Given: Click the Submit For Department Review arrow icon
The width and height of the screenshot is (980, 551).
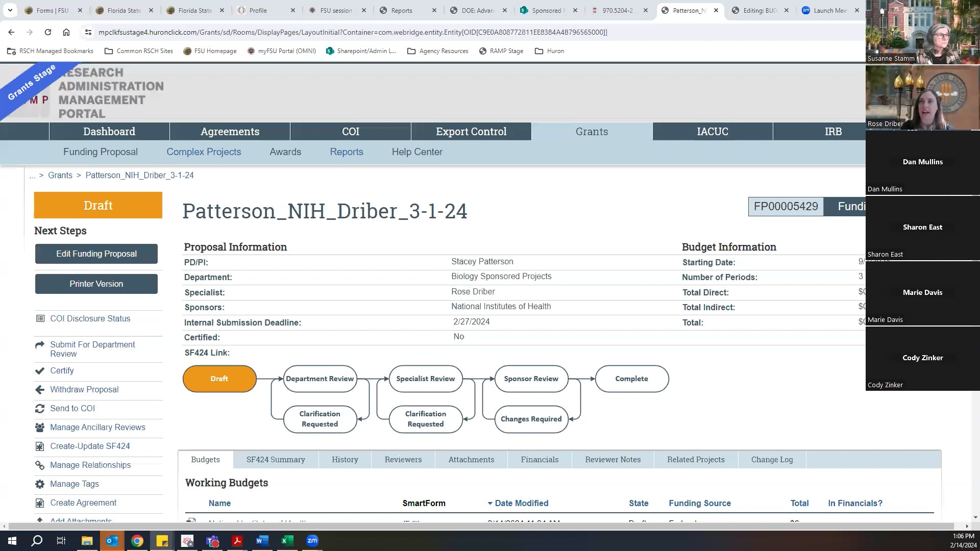Looking at the screenshot, I should coord(40,345).
